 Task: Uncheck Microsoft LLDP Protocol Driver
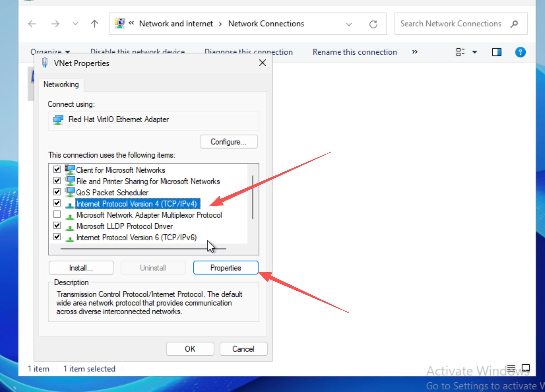(57, 225)
